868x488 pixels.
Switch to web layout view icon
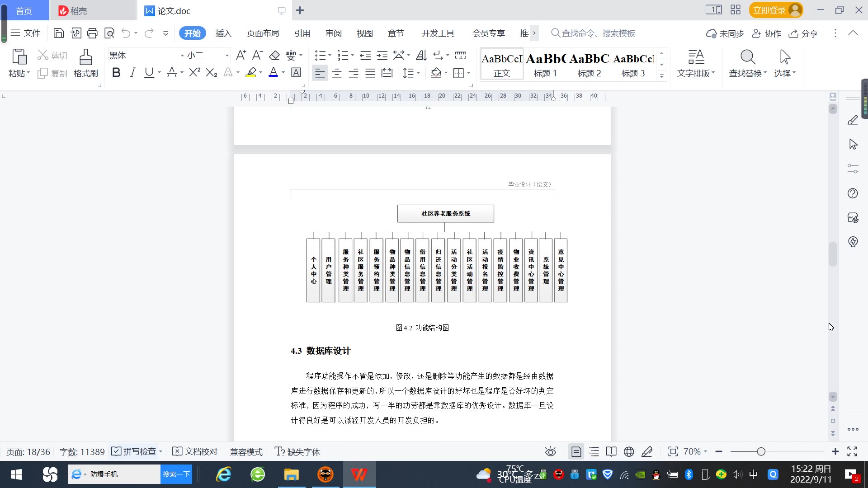pyautogui.click(x=629, y=451)
